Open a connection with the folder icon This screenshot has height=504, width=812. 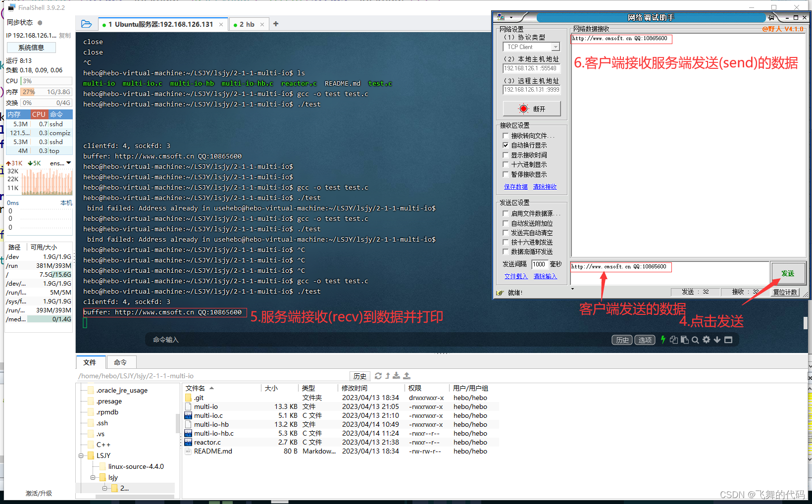tap(87, 23)
